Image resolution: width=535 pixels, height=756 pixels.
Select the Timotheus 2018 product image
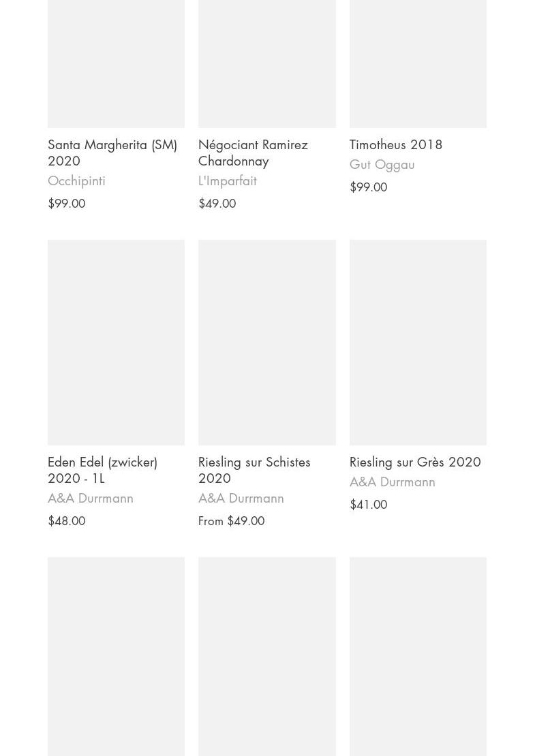tap(418, 63)
